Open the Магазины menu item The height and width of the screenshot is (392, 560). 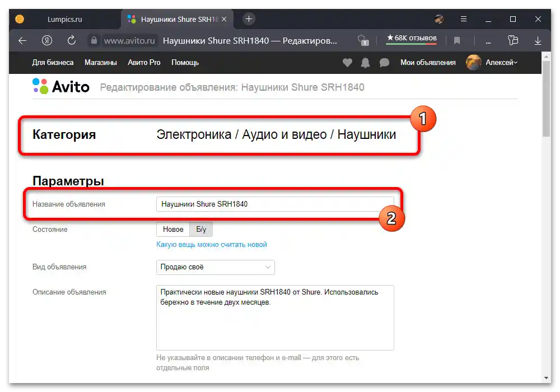pos(101,63)
